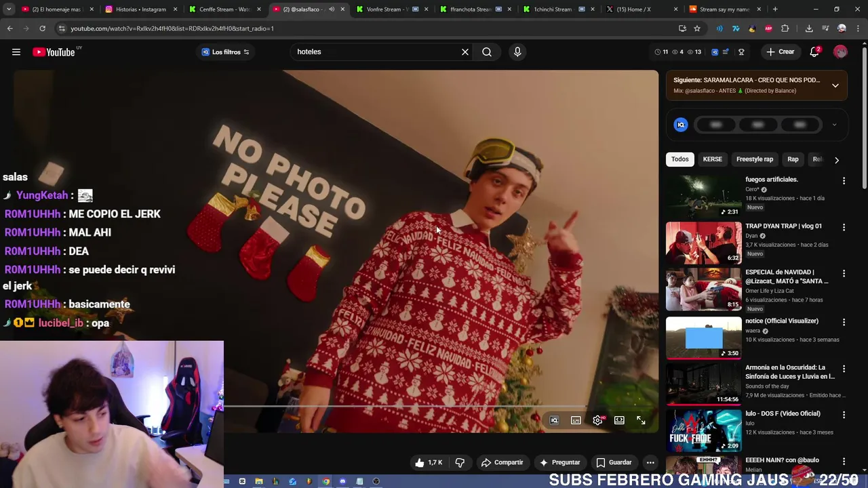Open the 'lulo - DOS F' thumbnail
868x488 pixels.
[x=703, y=430]
